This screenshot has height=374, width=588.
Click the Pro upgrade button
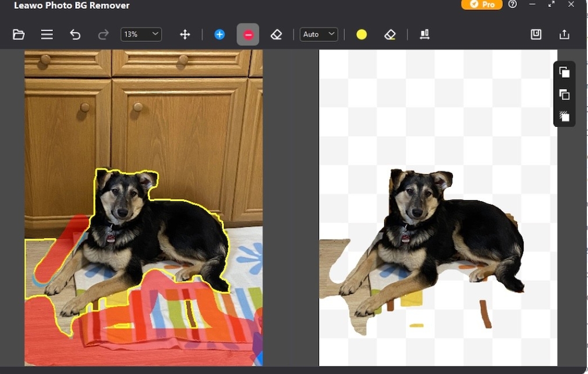click(x=481, y=5)
